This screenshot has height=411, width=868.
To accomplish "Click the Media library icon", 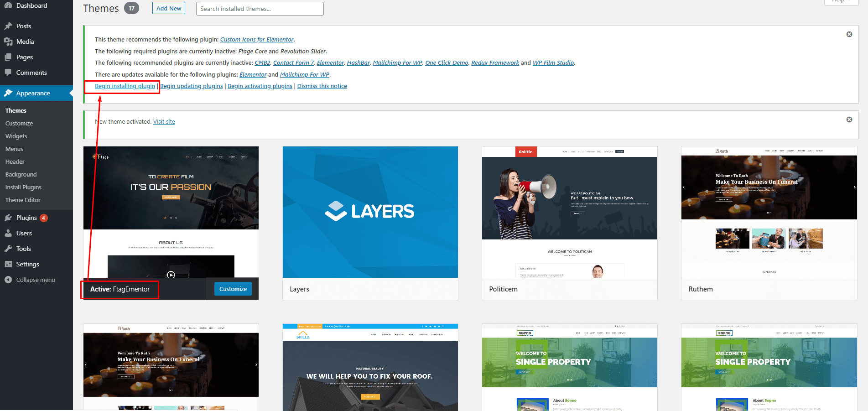I will point(8,42).
